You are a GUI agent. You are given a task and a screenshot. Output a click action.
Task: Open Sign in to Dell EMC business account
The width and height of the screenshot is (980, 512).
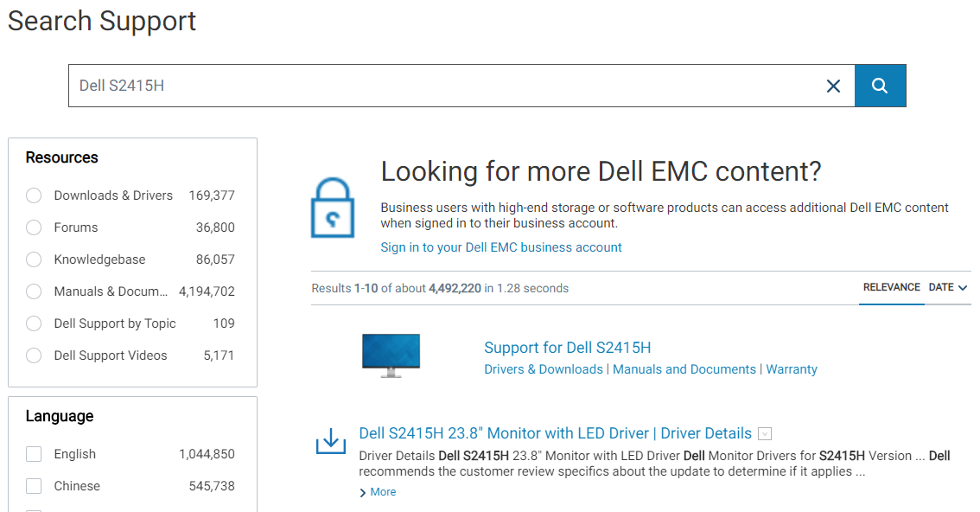pyautogui.click(x=501, y=247)
